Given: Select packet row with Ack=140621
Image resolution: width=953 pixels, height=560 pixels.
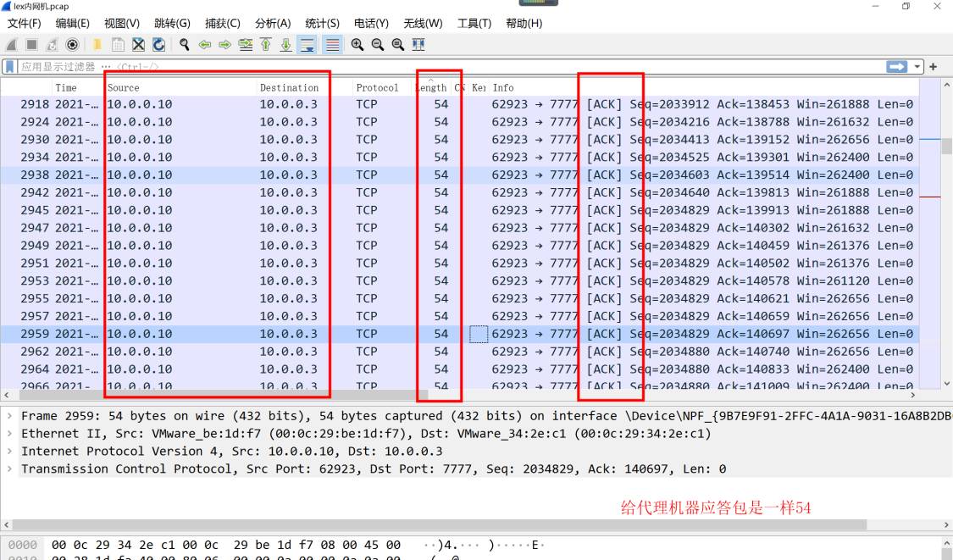Looking at the screenshot, I should click(x=459, y=298).
